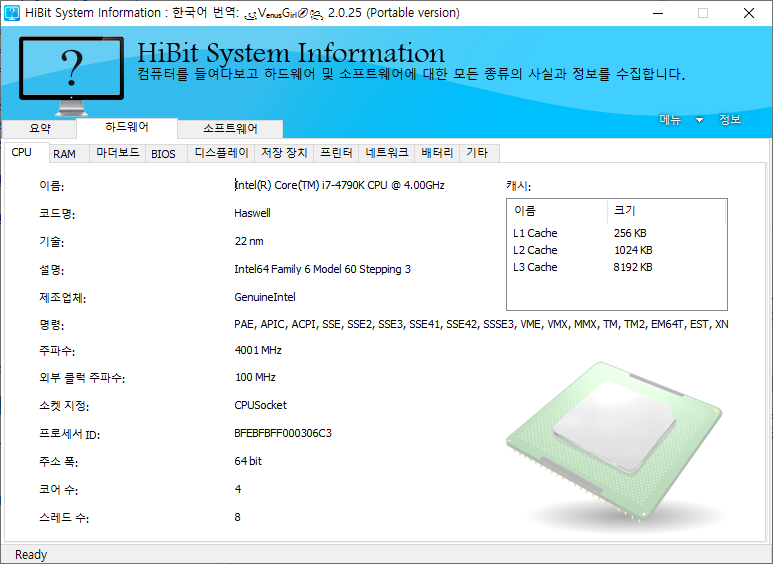The width and height of the screenshot is (773, 564).
Task: Open the 메뉴 menu
Action: [670, 120]
